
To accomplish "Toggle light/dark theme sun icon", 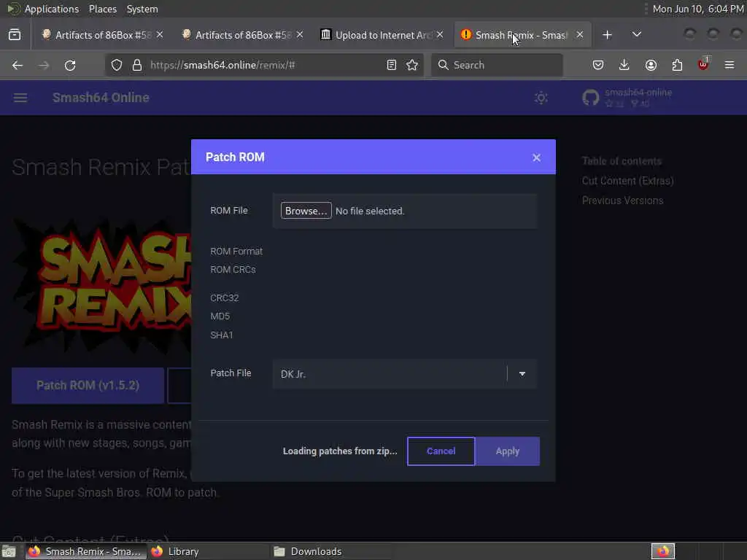I will 541,98.
